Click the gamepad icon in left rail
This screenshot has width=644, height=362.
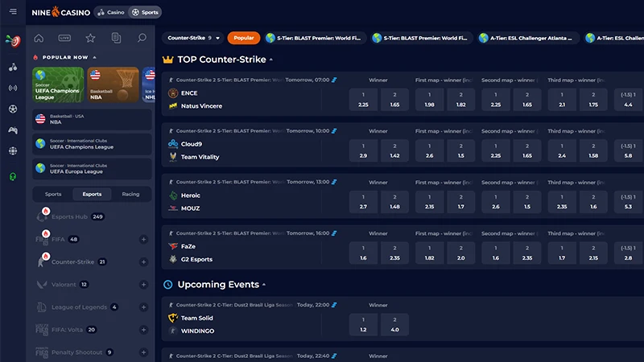click(x=13, y=130)
